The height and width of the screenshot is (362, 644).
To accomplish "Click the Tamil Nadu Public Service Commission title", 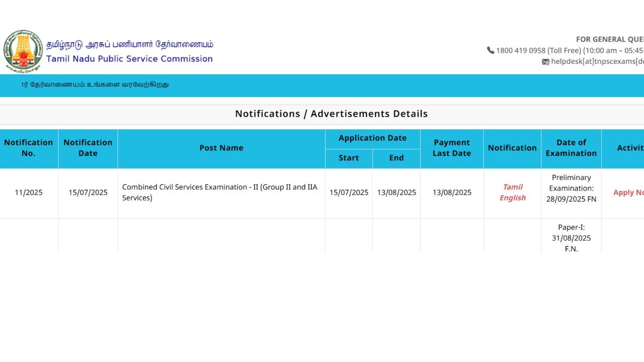I will coord(129,59).
